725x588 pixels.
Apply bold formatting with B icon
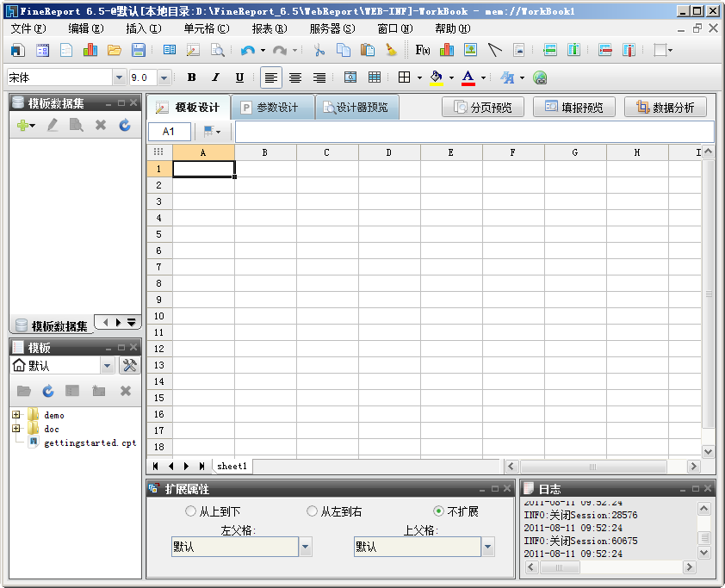point(191,77)
